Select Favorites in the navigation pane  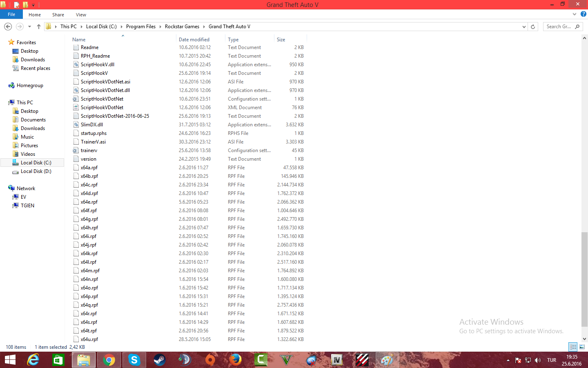pyautogui.click(x=26, y=43)
